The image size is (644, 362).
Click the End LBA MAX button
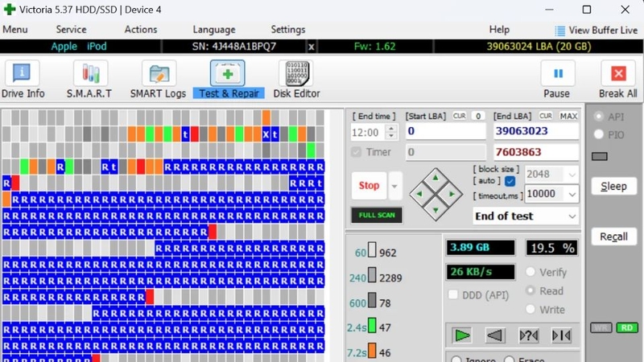click(x=568, y=116)
